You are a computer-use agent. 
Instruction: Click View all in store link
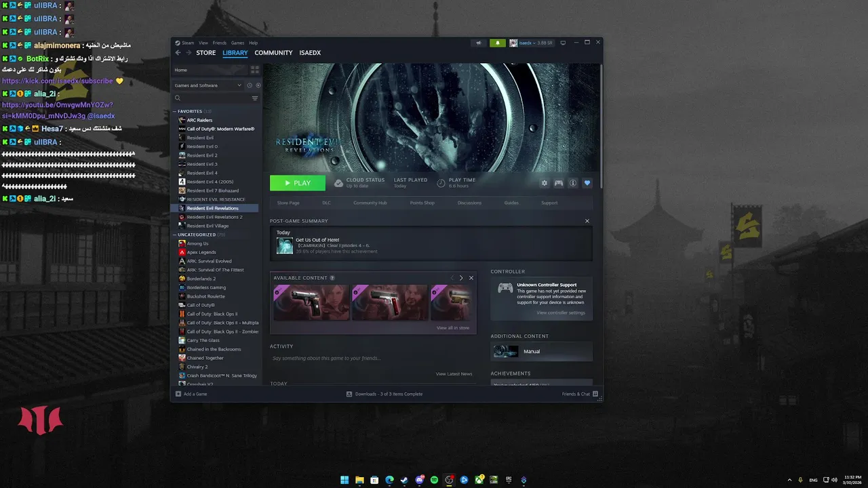pos(453,327)
